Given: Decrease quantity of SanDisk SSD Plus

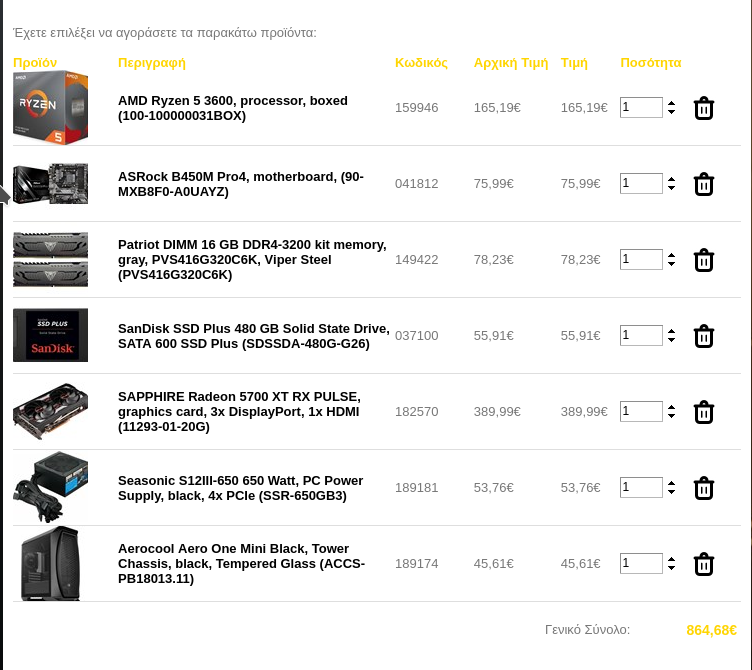Looking at the screenshot, I should [671, 340].
